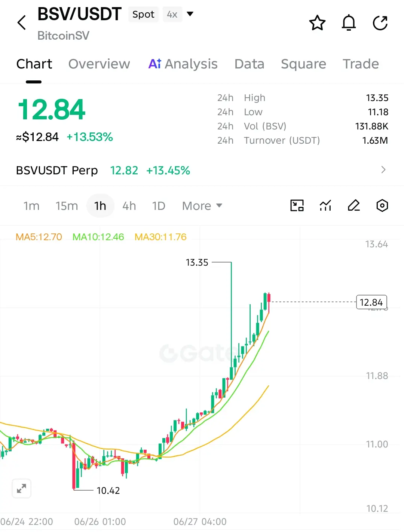Image resolution: width=404 pixels, height=532 pixels.
Task: Tap the large 12.84 price
Action: [x=52, y=110]
